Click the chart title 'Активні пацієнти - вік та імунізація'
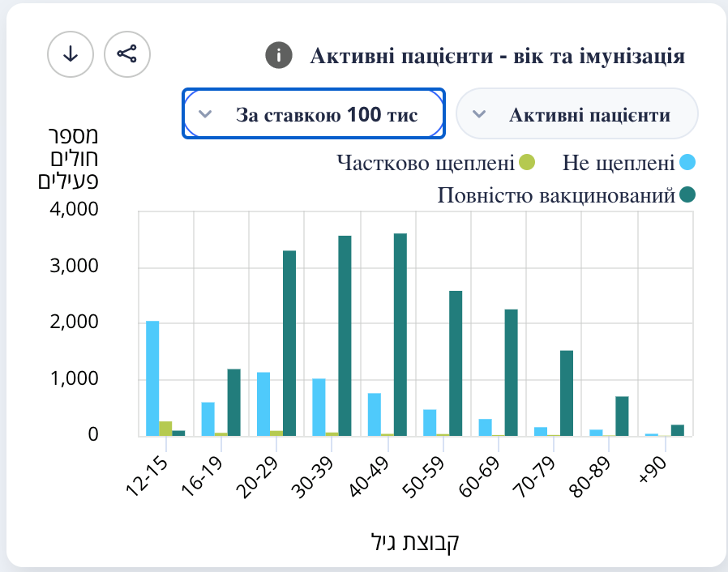This screenshot has width=728, height=572. (498, 57)
